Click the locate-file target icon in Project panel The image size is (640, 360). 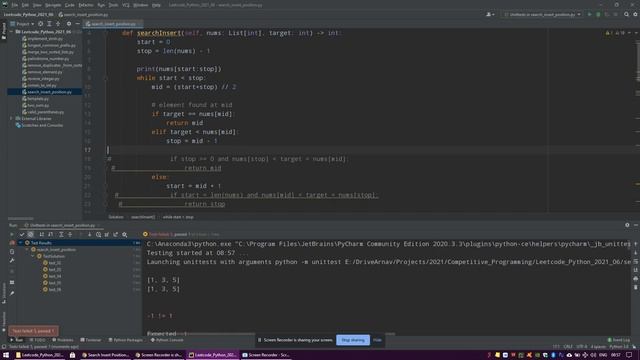(x=40, y=24)
